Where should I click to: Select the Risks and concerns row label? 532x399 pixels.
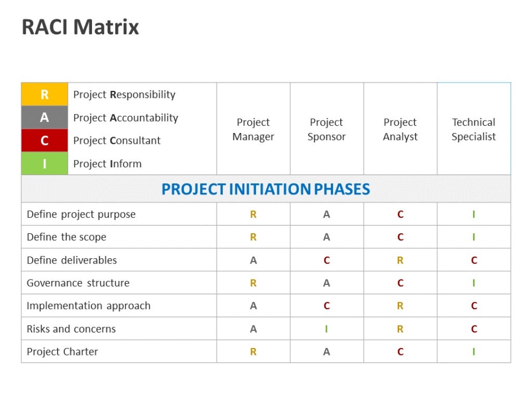click(71, 329)
